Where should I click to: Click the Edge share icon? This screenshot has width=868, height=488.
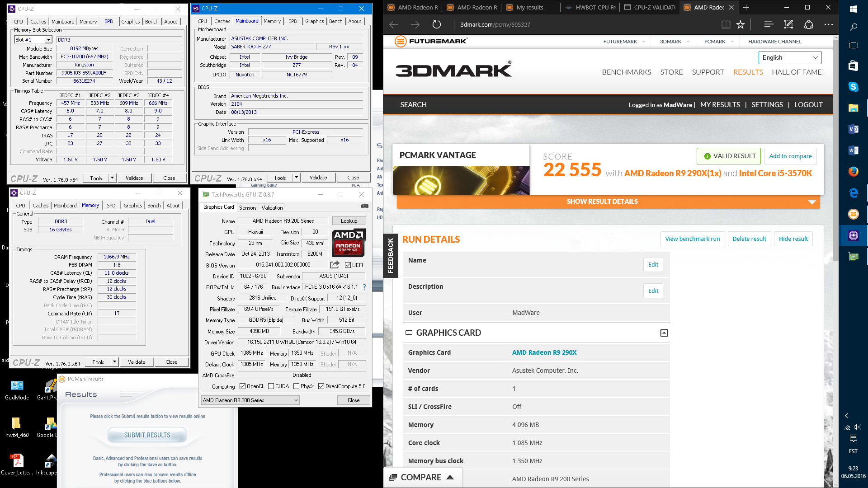click(809, 24)
